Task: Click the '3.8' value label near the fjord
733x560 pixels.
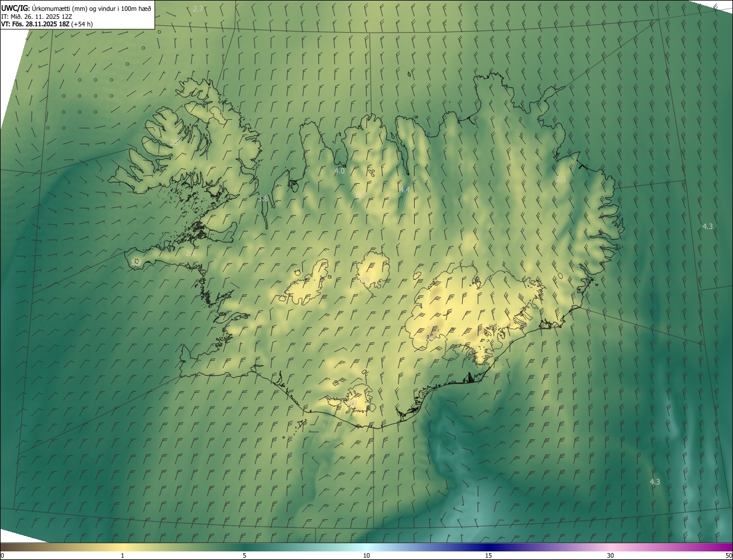Action: 263,199
